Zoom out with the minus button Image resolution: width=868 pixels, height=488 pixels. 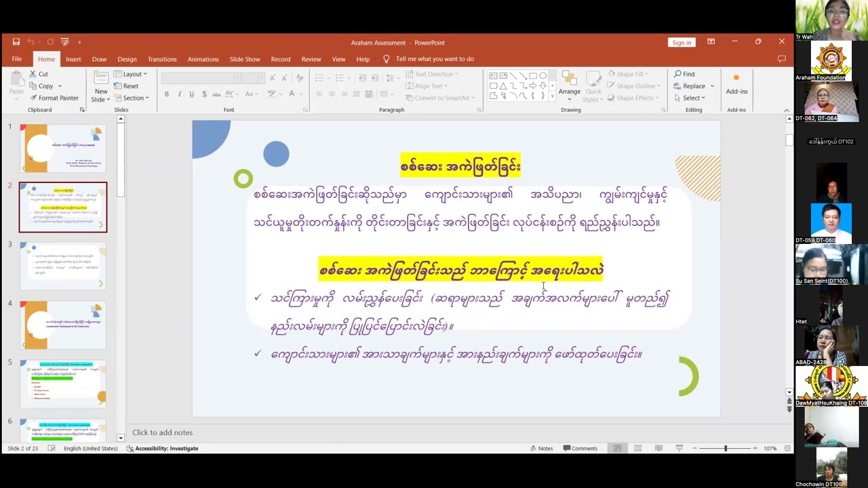694,448
